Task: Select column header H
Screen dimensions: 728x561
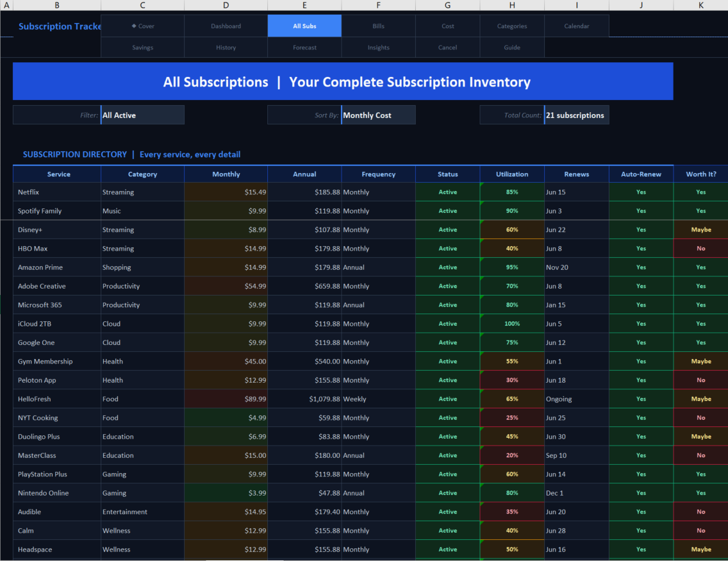Action: click(512, 5)
